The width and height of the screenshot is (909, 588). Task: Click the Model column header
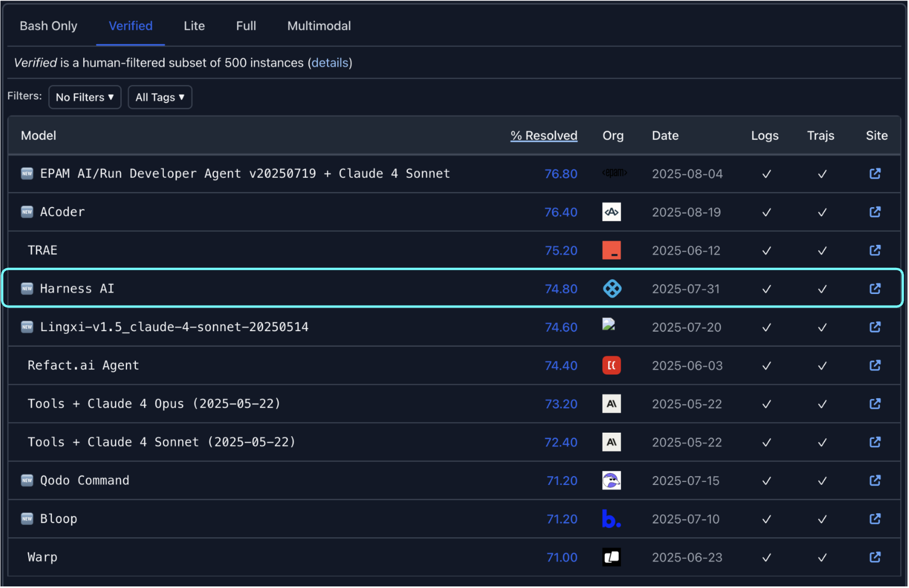point(39,135)
